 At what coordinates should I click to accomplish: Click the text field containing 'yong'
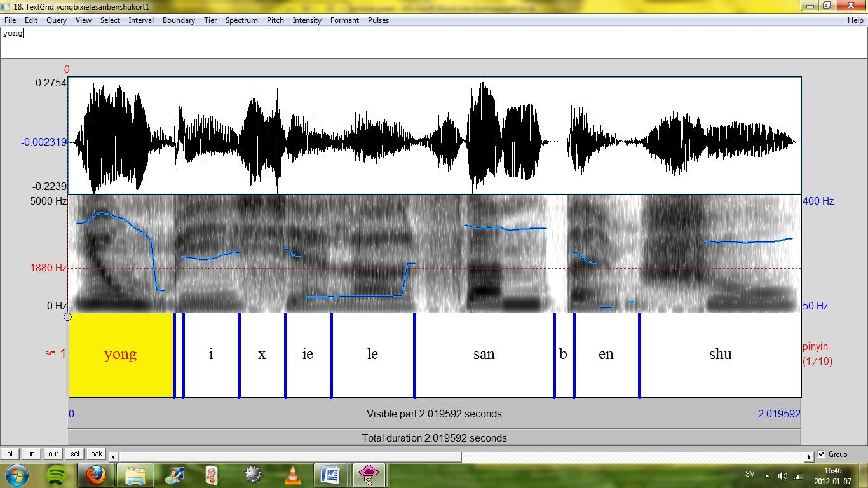[434, 42]
